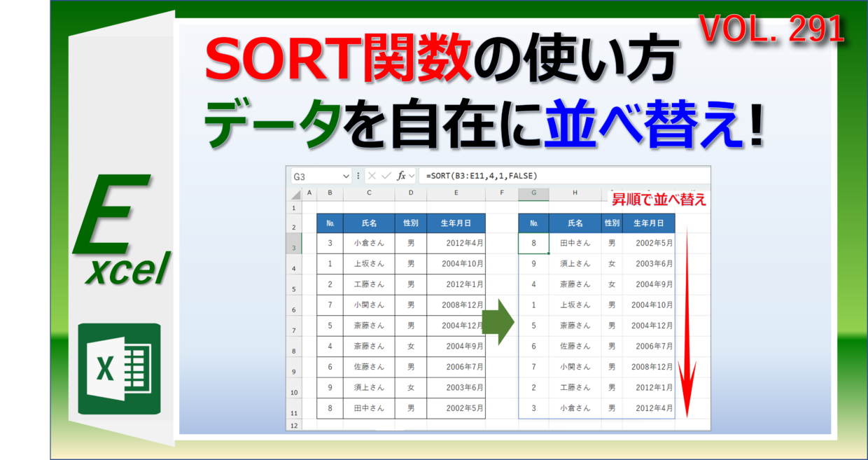Click 田中さん in column H

(575, 243)
